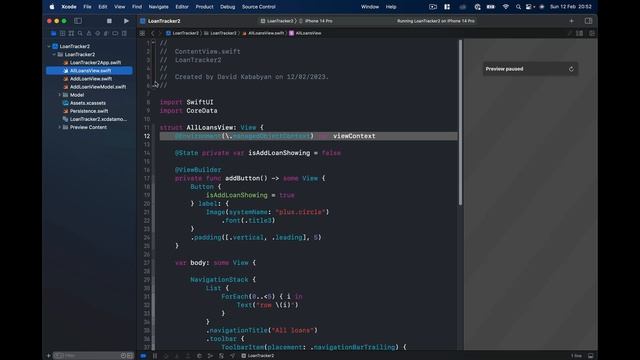Click the Running LoanTracker2 activity status
Screen dimensions: 640x360
coord(436,21)
